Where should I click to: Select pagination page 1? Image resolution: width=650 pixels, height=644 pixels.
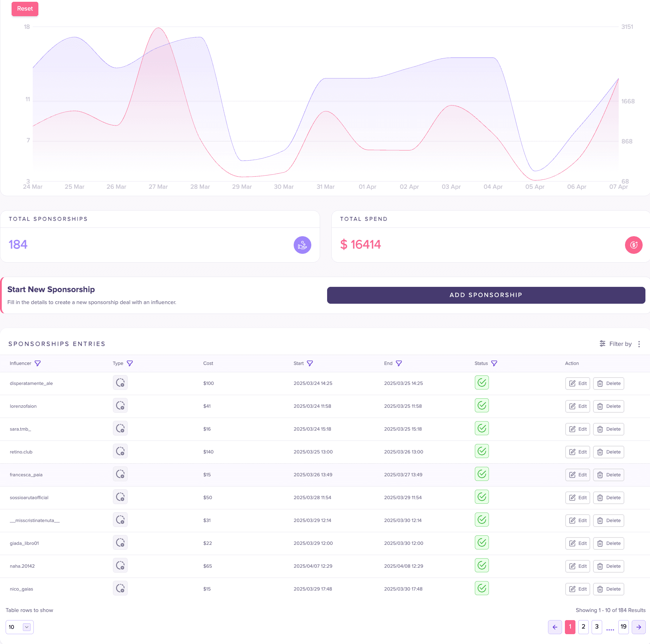570,627
